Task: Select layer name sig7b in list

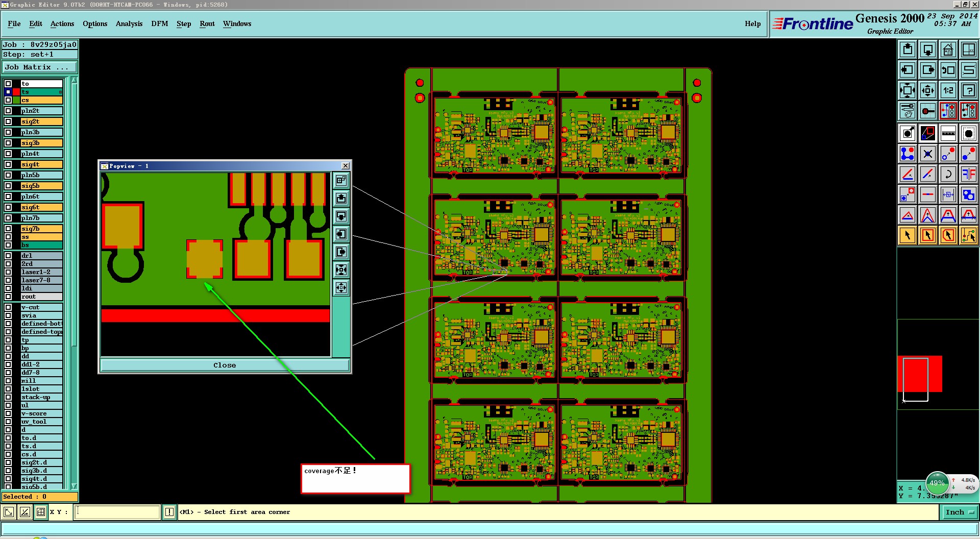Action: (x=42, y=229)
